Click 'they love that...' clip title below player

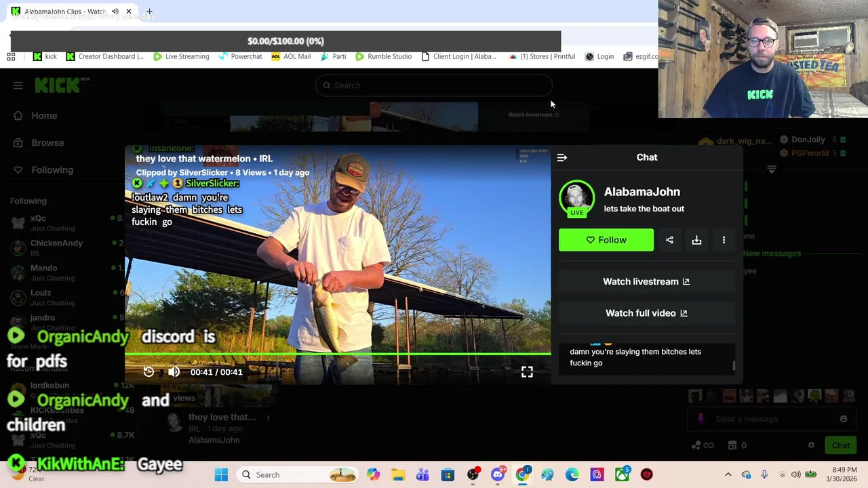222,418
